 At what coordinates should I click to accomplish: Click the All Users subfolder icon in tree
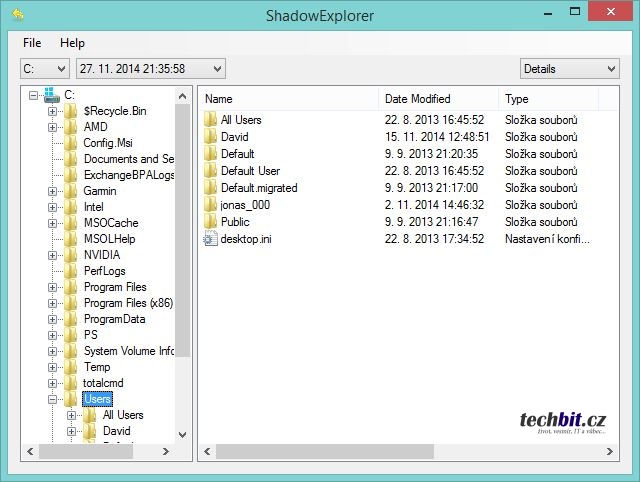tap(89, 415)
